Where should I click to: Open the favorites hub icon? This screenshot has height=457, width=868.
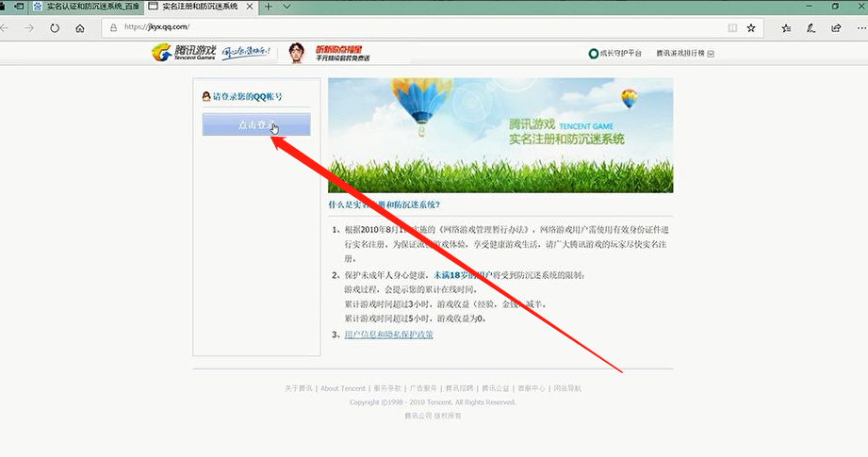pos(786,27)
